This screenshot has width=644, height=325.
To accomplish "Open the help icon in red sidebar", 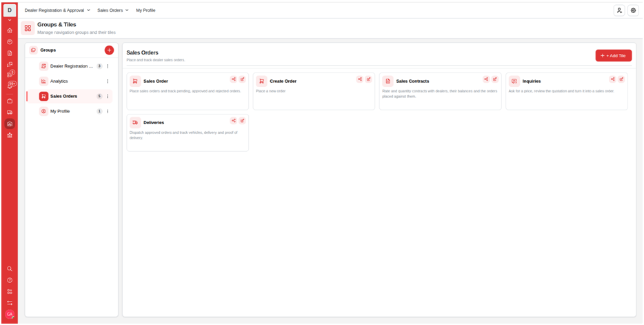I will point(10,280).
